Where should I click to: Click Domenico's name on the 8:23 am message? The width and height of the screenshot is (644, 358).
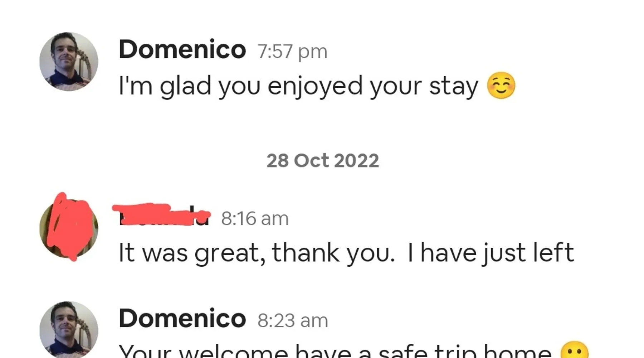click(182, 318)
